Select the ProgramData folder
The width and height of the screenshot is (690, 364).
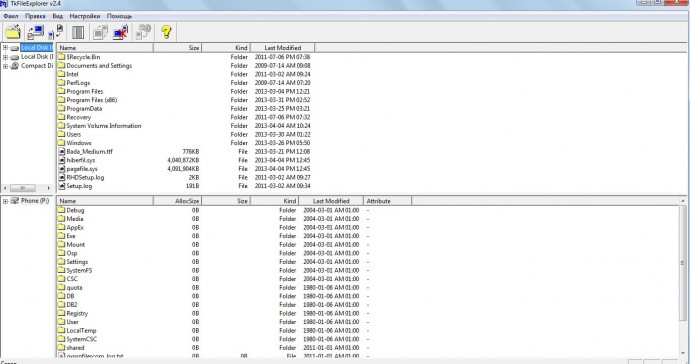click(84, 108)
